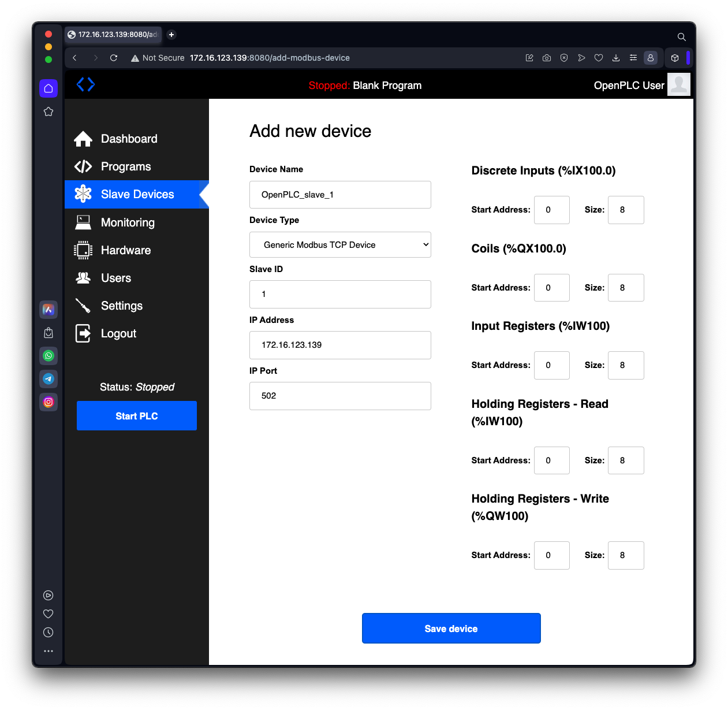The width and height of the screenshot is (728, 710).
Task: Click Holding Registers Write Size field
Action: click(x=626, y=555)
